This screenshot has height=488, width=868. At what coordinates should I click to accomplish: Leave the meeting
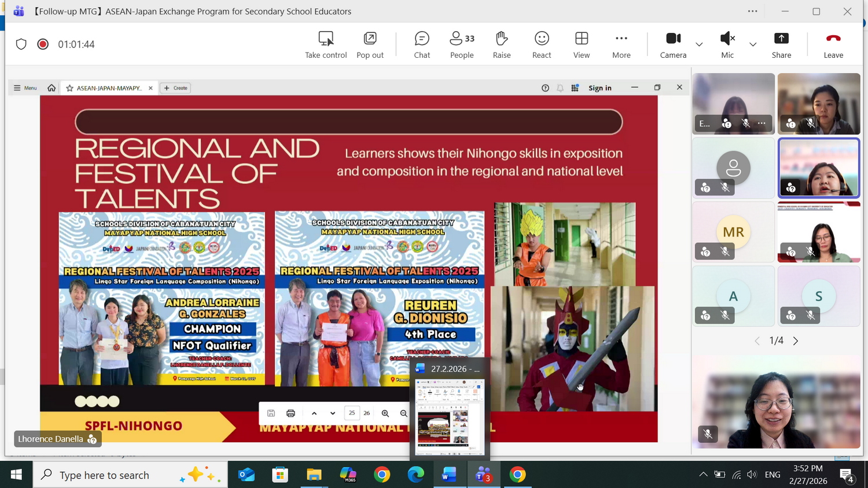tap(833, 45)
